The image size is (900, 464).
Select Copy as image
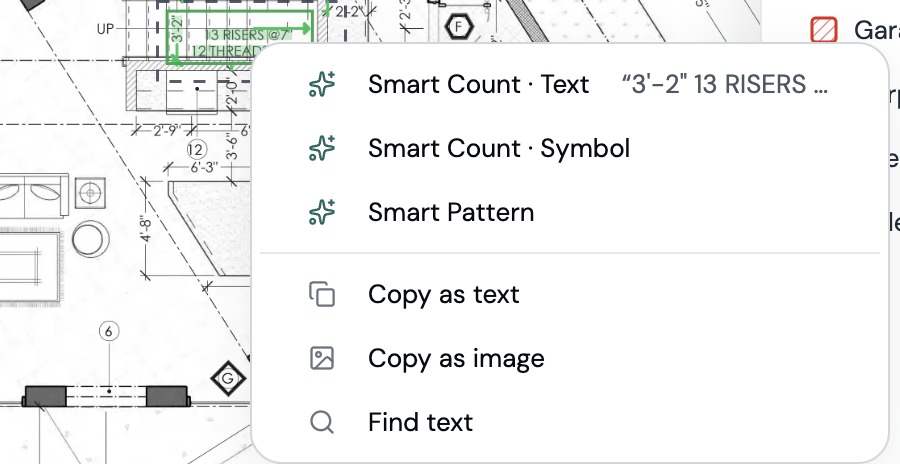[569, 358]
